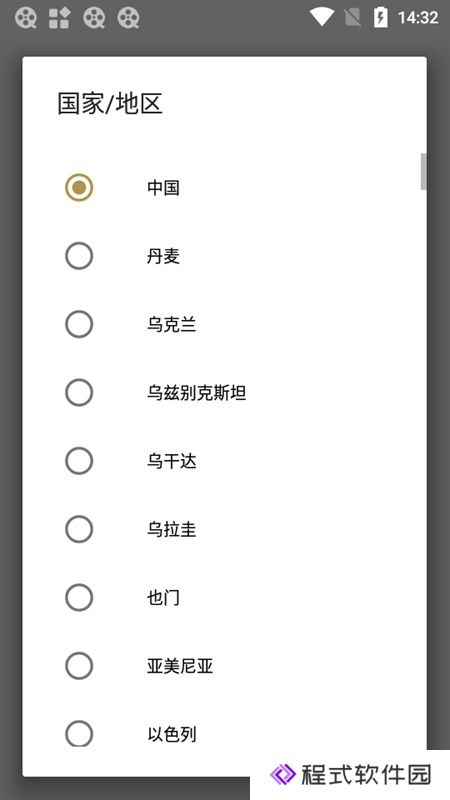450x800 pixels.
Task: Tap the no-SIM signal icon
Action: tap(353, 17)
